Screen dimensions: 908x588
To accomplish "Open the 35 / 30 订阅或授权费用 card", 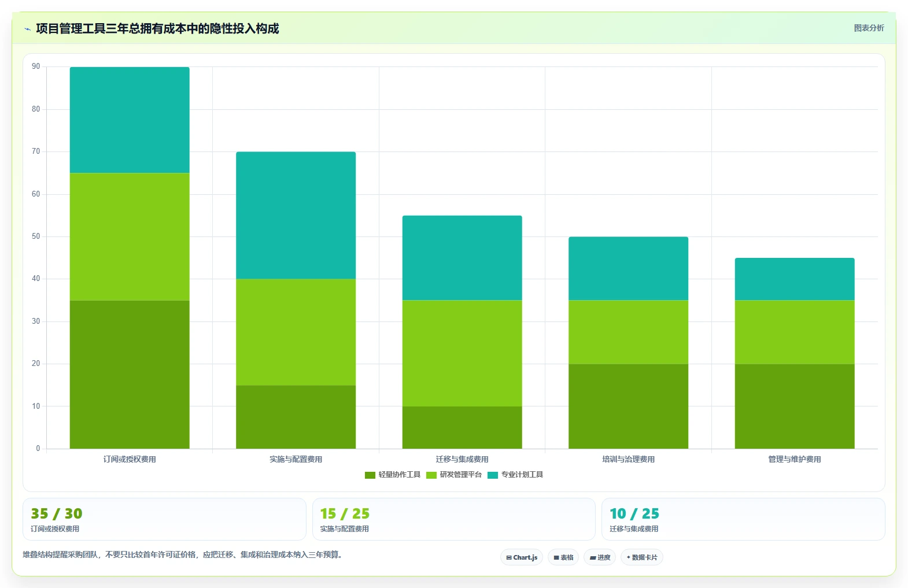I will pyautogui.click(x=164, y=519).
